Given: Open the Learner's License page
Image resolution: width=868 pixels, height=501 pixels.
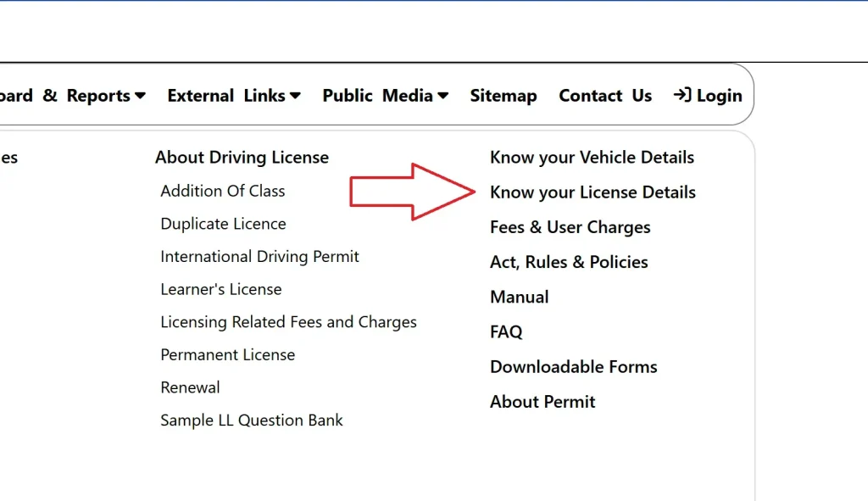Looking at the screenshot, I should click(221, 289).
